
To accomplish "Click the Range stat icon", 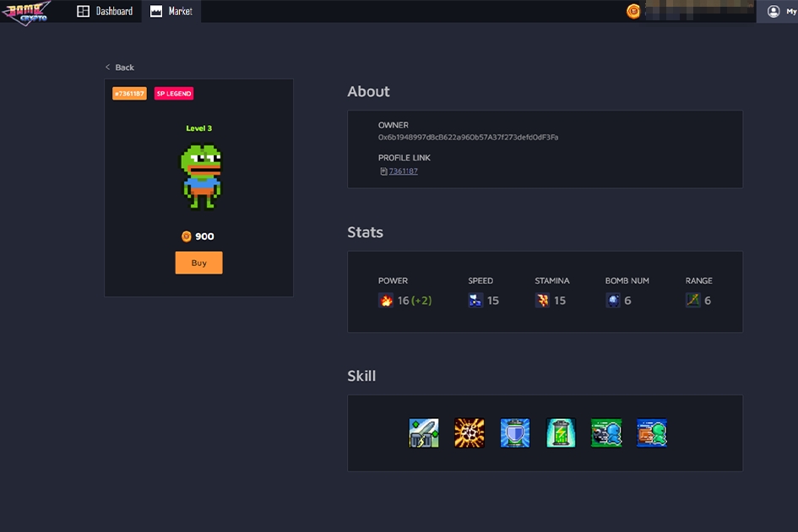I will (693, 300).
